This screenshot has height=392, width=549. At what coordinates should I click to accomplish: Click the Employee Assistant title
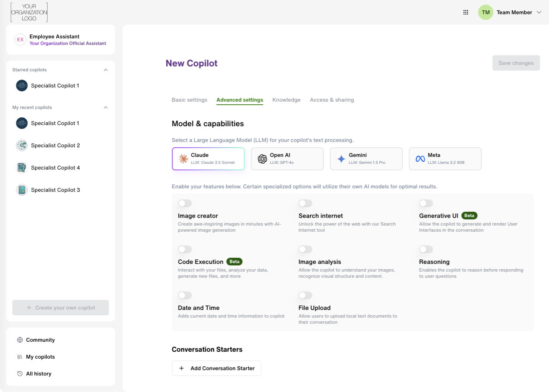[54, 36]
